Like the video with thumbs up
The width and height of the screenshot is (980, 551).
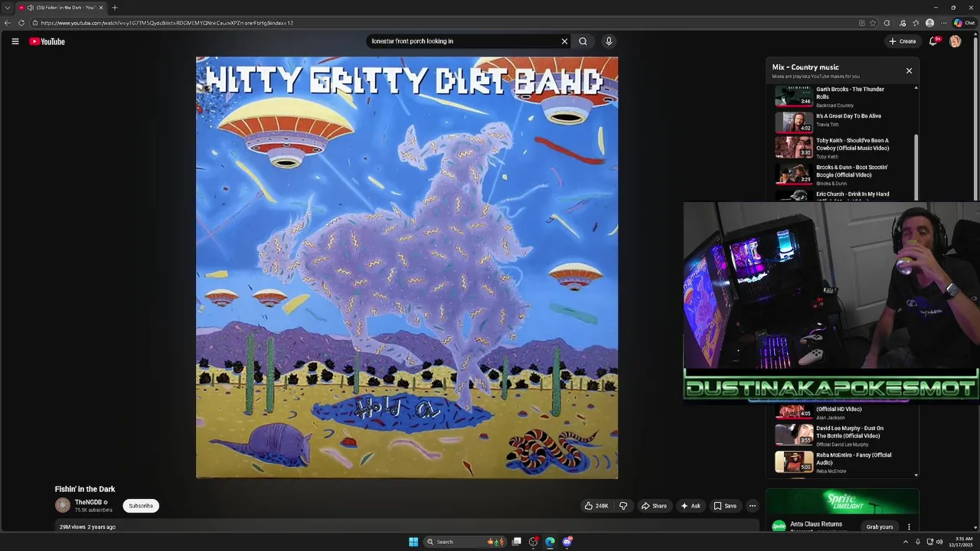click(x=597, y=506)
